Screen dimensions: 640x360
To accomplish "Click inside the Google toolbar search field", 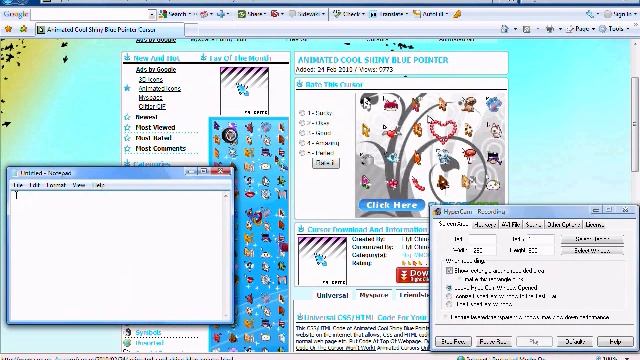I will pyautogui.click(x=90, y=14).
